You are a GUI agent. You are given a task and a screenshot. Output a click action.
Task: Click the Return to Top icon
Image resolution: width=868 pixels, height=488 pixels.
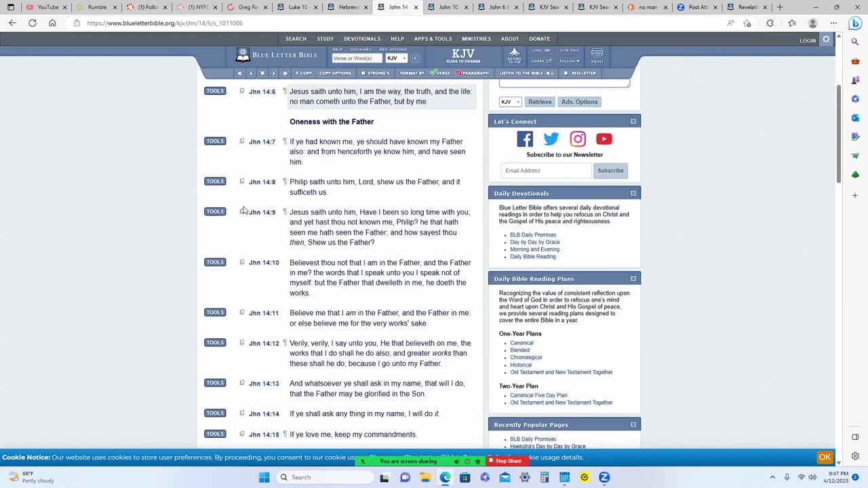point(515,55)
